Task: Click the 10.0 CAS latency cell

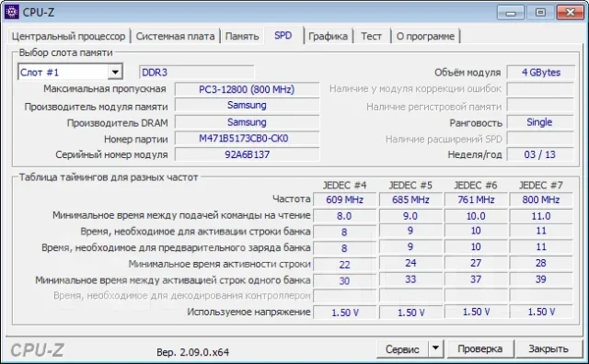Action: (476, 216)
